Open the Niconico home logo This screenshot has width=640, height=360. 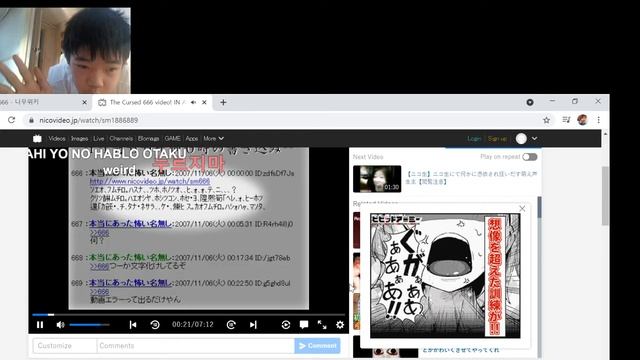pos(37,138)
